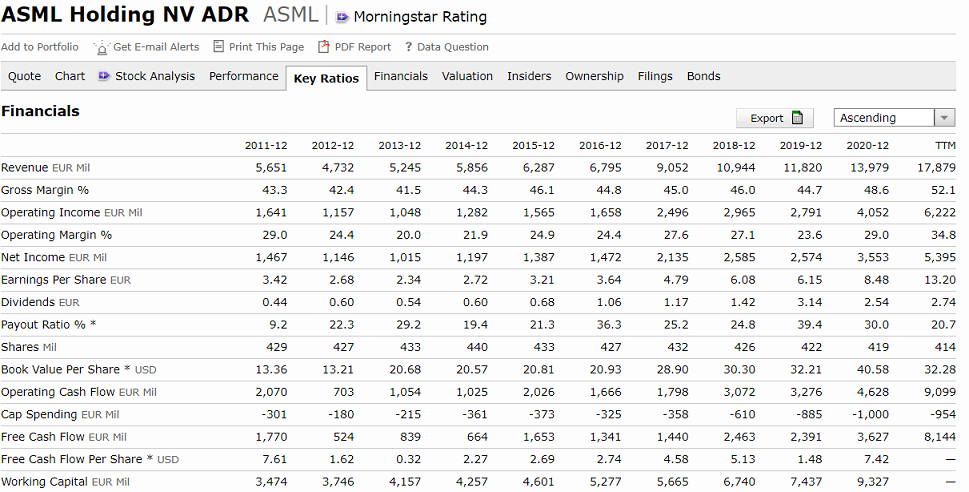Screen dimensions: 969x492
Task: Open the Valuation tab
Action: point(467,77)
